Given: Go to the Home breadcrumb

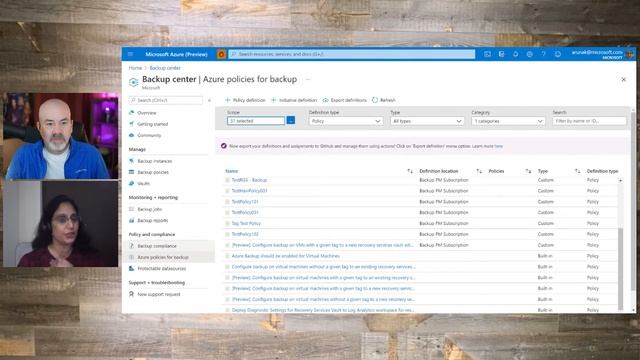Looking at the screenshot, I should [x=135, y=68].
